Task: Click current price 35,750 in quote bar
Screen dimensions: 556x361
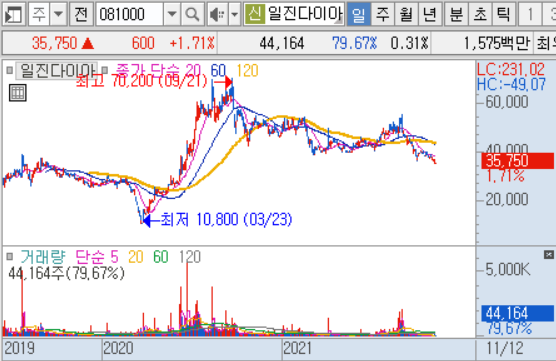Action: [55, 43]
